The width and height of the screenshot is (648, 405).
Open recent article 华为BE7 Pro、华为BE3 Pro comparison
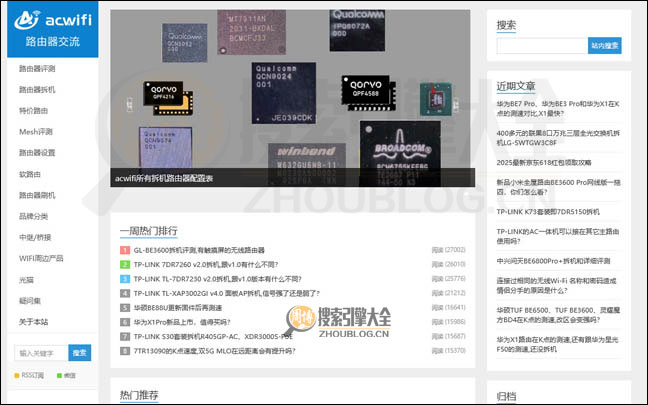(558, 108)
